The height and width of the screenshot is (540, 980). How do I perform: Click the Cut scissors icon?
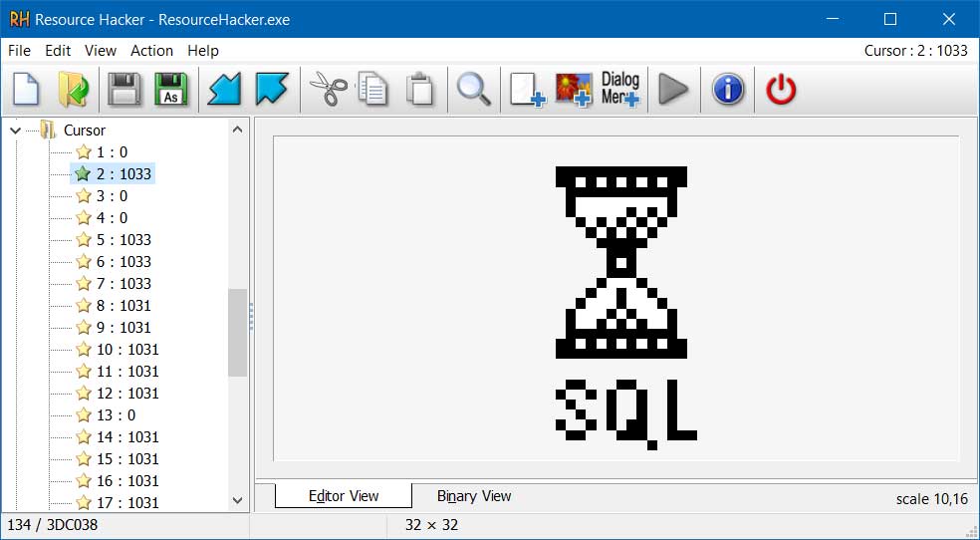[328, 90]
